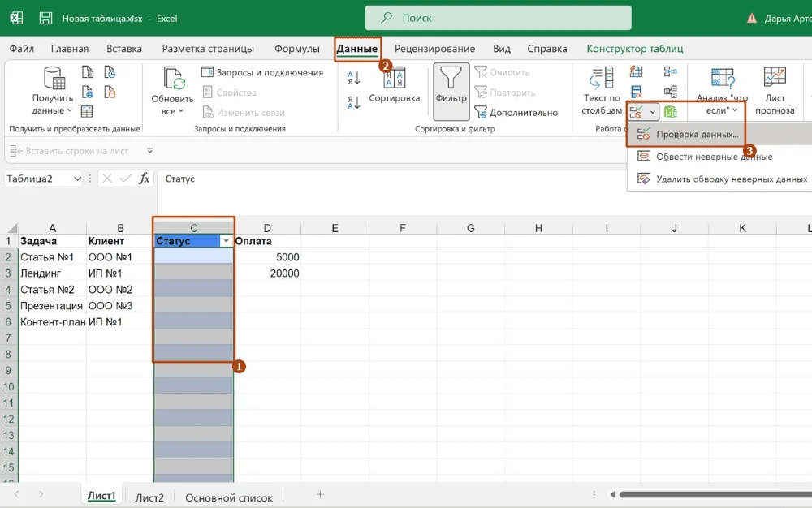Image resolution: width=812 pixels, height=508 pixels.
Task: Open the Статус column filter dropdown
Action: 225,241
